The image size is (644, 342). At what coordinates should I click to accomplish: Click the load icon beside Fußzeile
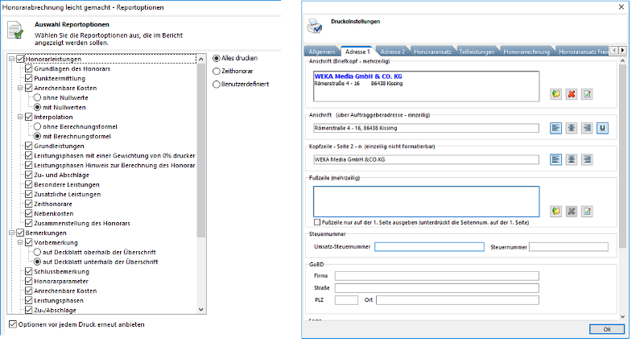point(555,211)
